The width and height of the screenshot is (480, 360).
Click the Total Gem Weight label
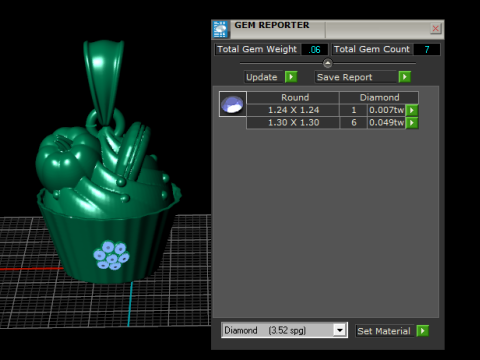[257, 49]
